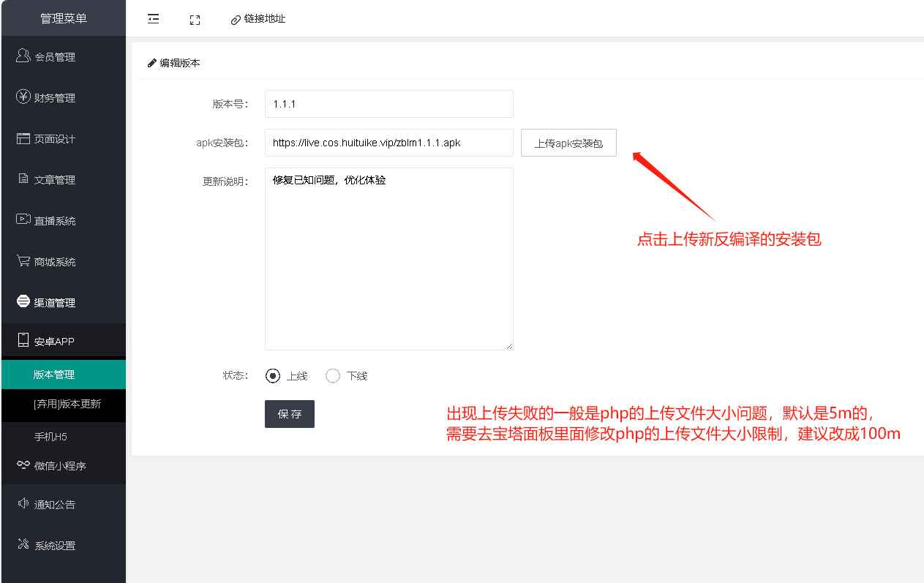Open the 页面设计 menu
Image resolution: width=924 pixels, height=583 pixels.
pyautogui.click(x=63, y=138)
